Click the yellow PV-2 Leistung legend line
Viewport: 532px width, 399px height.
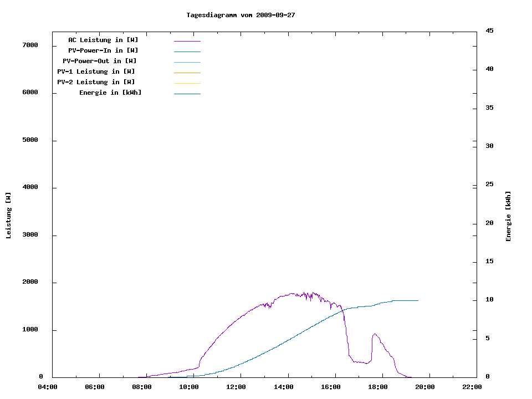click(187, 83)
